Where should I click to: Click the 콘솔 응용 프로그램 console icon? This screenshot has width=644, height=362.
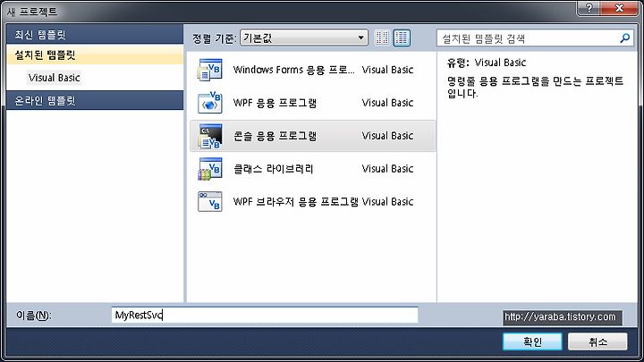pos(210,136)
